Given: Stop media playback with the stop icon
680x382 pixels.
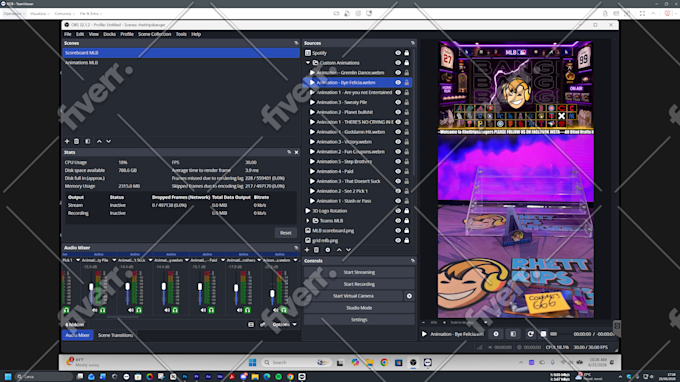Looking at the screenshot, I should tap(543, 334).
